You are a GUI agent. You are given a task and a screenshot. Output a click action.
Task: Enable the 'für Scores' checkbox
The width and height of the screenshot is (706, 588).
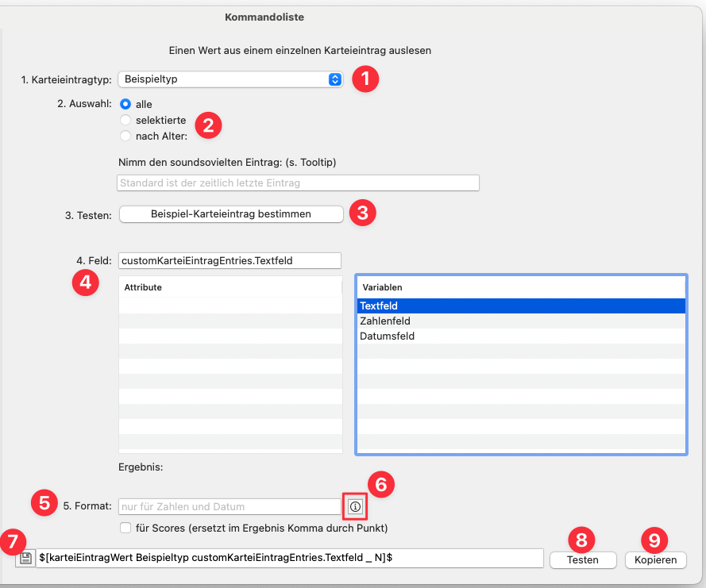pyautogui.click(x=125, y=528)
